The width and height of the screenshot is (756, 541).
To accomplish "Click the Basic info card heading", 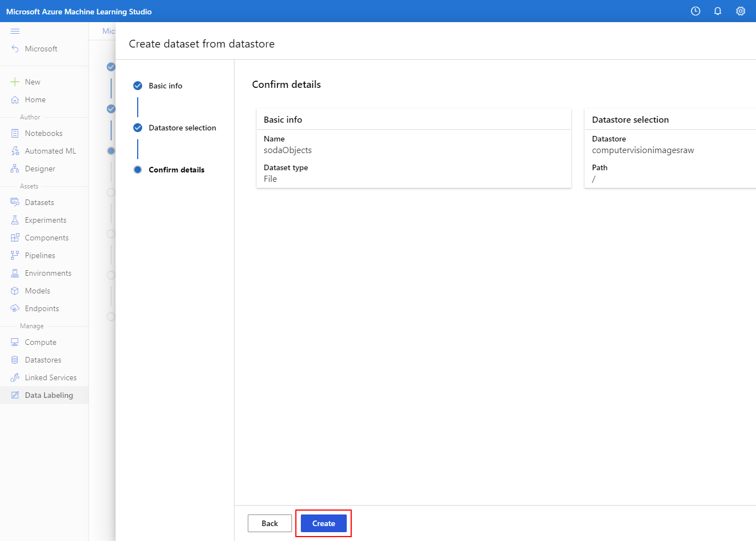I will click(x=283, y=119).
